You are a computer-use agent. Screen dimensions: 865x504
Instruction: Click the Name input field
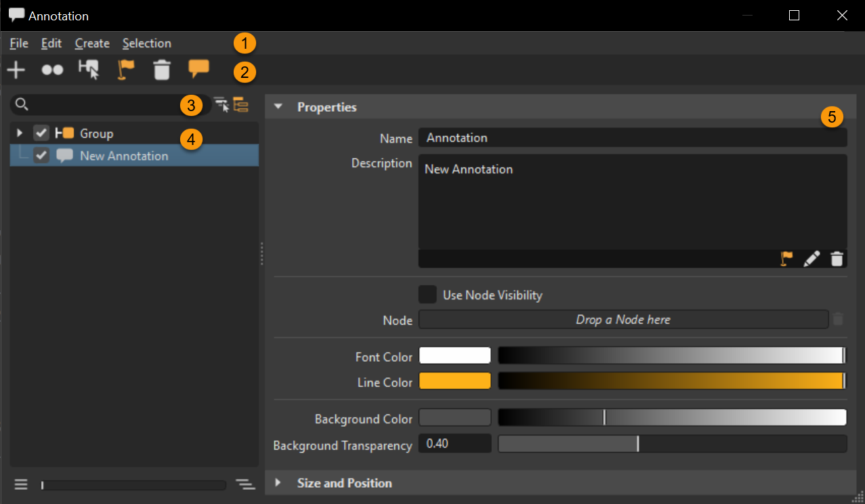coord(633,138)
